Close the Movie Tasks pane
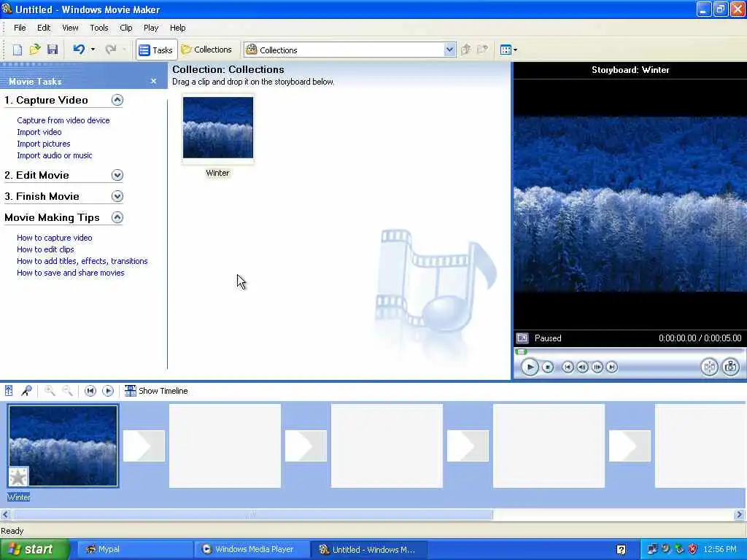This screenshot has width=747, height=560. coord(153,82)
